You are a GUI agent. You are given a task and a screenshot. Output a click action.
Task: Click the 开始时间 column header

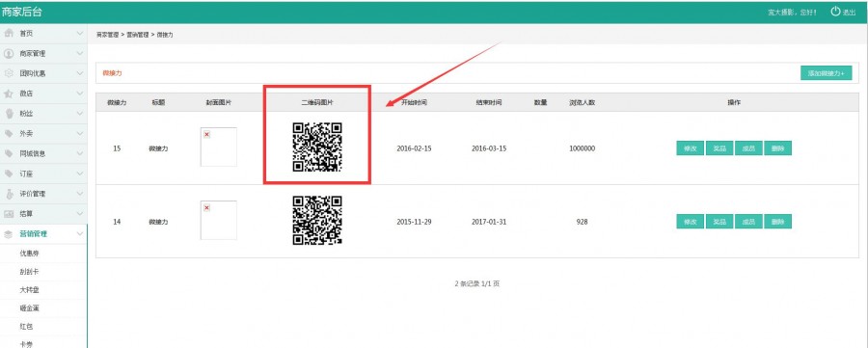tap(414, 103)
